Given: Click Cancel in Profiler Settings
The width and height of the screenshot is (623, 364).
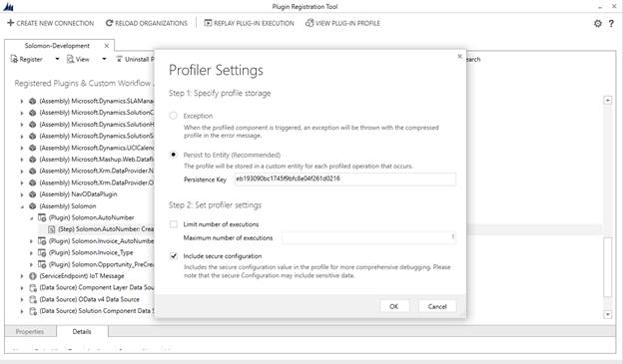Looking at the screenshot, I should pos(437,306).
